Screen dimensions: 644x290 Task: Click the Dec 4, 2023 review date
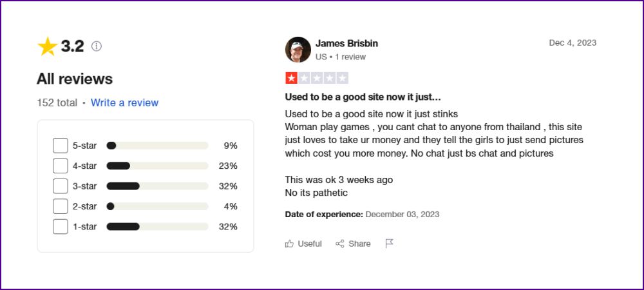coord(573,43)
